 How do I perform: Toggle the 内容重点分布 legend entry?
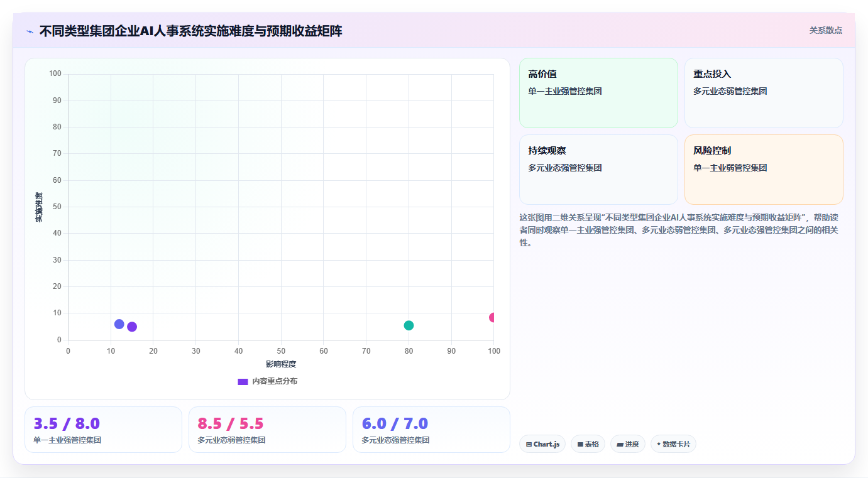pos(267,381)
